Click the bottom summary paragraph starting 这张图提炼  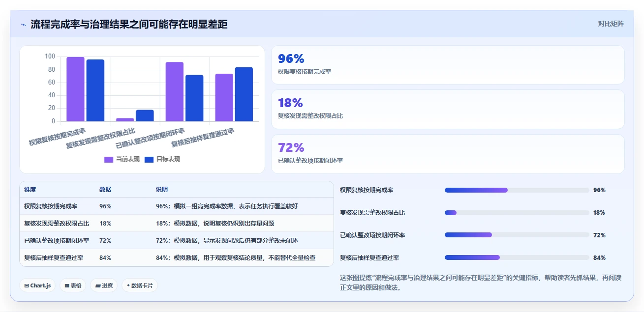(481, 283)
